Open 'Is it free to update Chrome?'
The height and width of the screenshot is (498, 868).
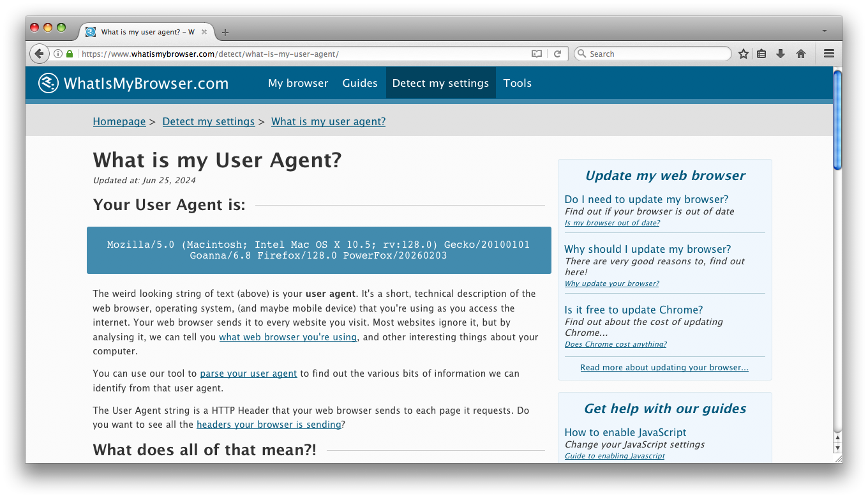(634, 310)
